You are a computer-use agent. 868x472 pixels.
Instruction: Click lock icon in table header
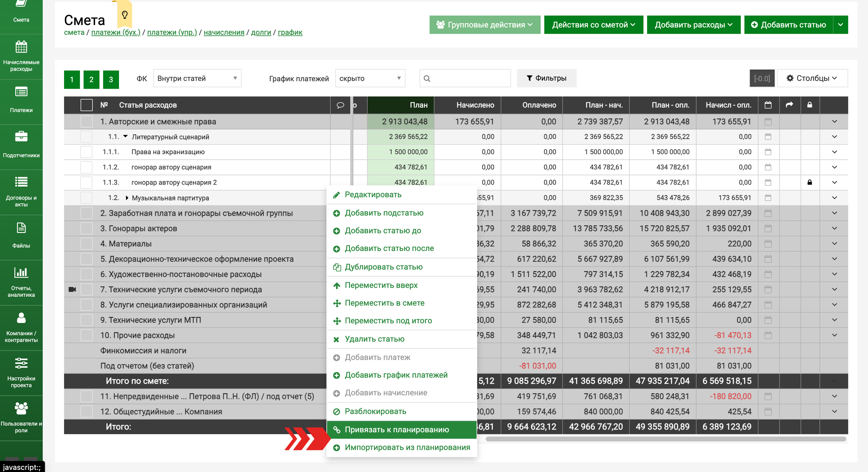click(810, 105)
